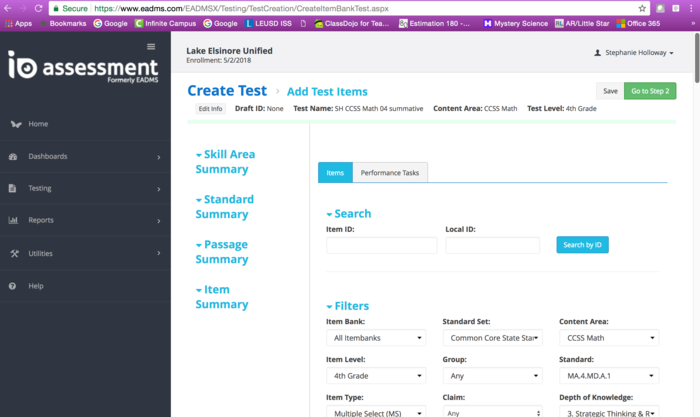Click the Help question mark icon

coord(13,286)
